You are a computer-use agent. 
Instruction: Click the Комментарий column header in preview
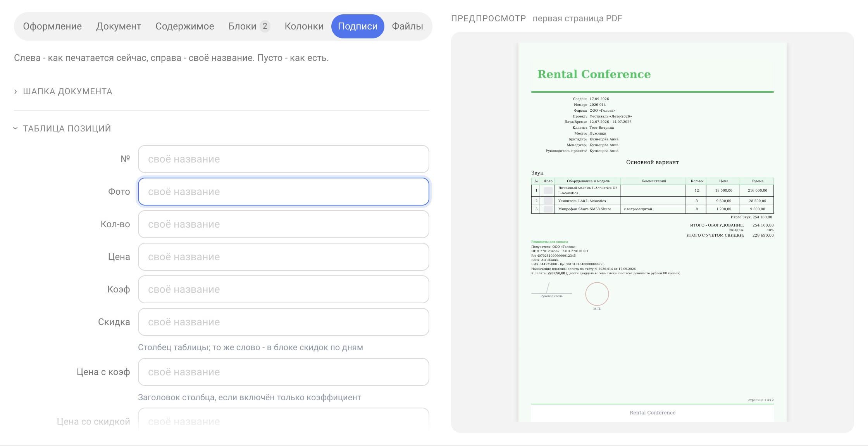[654, 181]
